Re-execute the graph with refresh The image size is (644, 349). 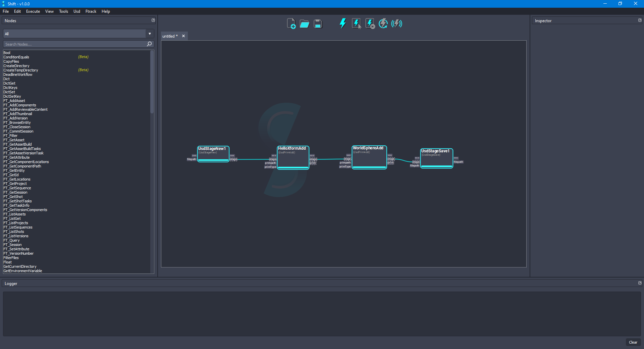pos(383,23)
